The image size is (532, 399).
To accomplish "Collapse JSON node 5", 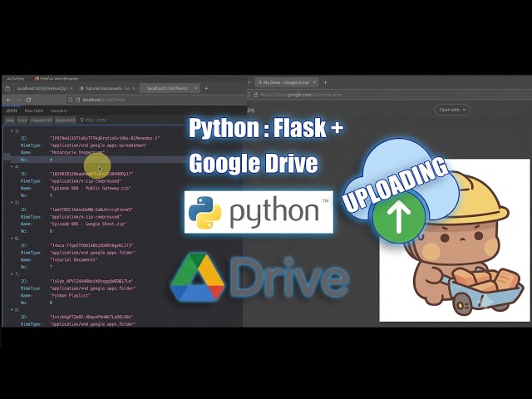I will tap(12, 203).
